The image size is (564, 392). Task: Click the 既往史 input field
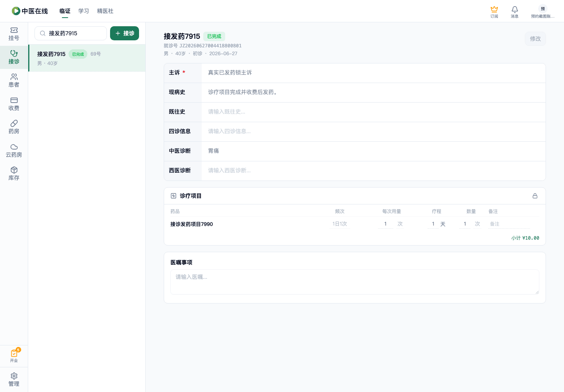coord(373,112)
